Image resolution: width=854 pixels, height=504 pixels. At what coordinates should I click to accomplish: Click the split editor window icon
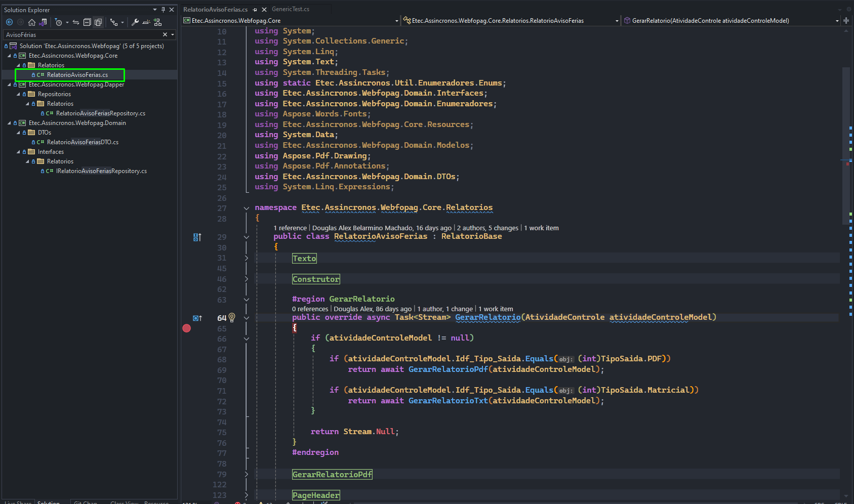tap(846, 21)
